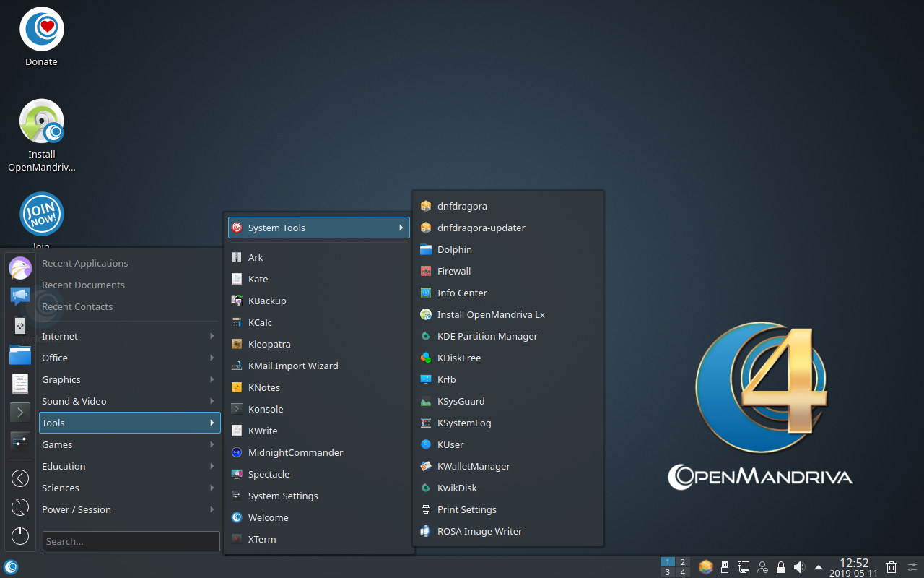The image size is (924, 578).
Task: Launch dnfdragora-updater entry
Action: pyautogui.click(x=507, y=228)
